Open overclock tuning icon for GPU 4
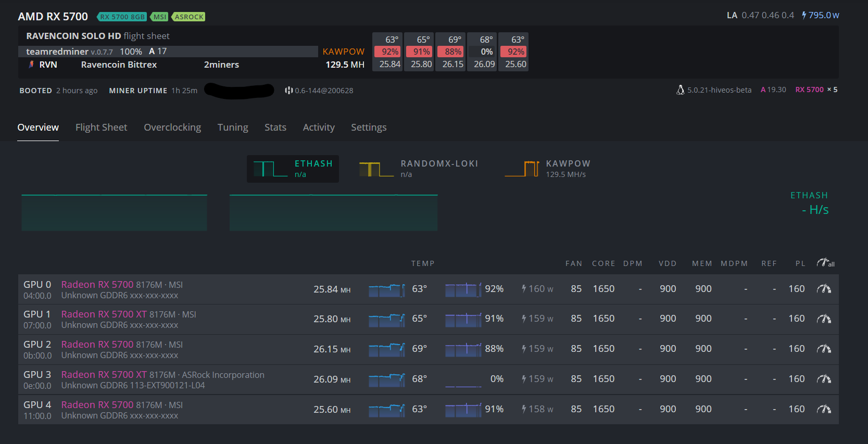The height and width of the screenshot is (444, 868). point(824,409)
